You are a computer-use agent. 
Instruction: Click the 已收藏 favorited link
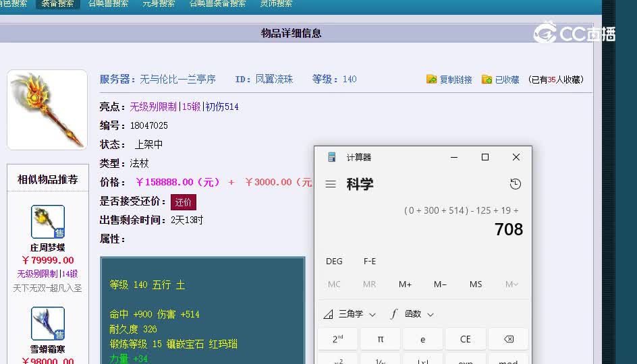point(501,80)
